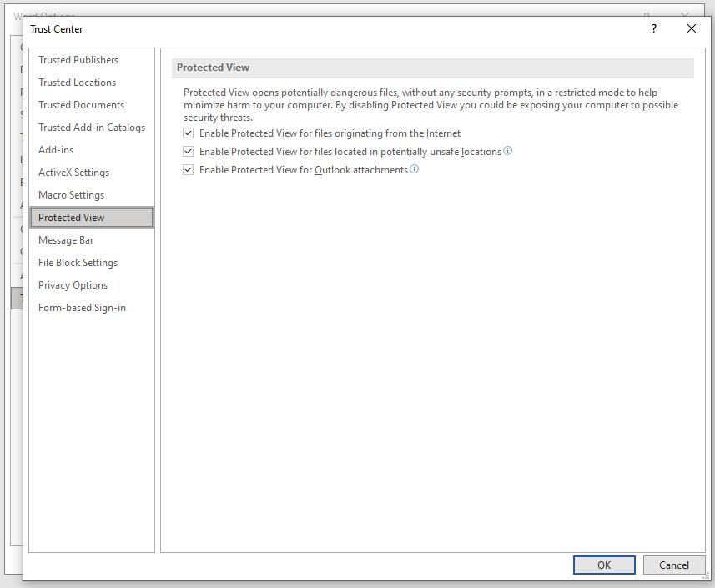Select Trusted Locations in sidebar
Image resolution: width=715 pixels, height=588 pixels.
77,83
